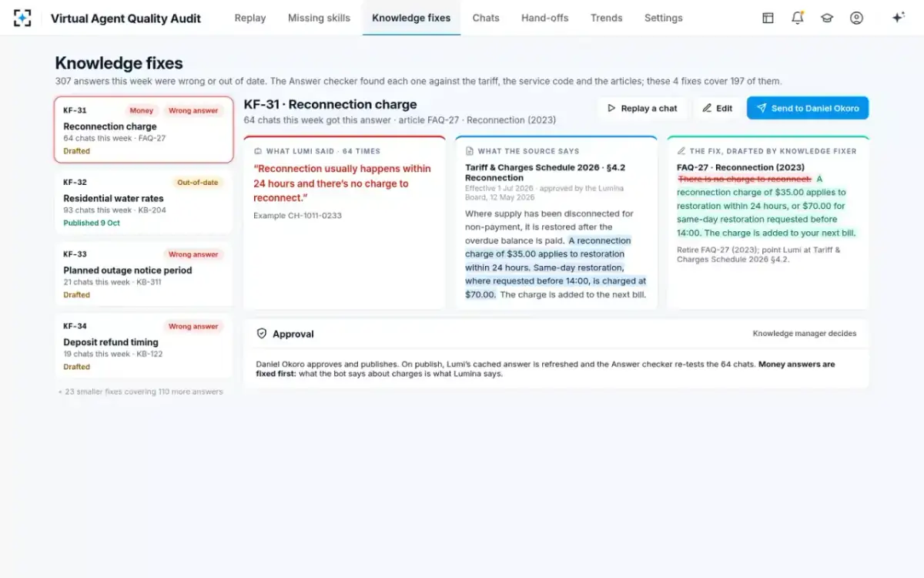Click the 23 smaller fixes covering 110 more answers text
924x578 pixels.
tap(140, 391)
